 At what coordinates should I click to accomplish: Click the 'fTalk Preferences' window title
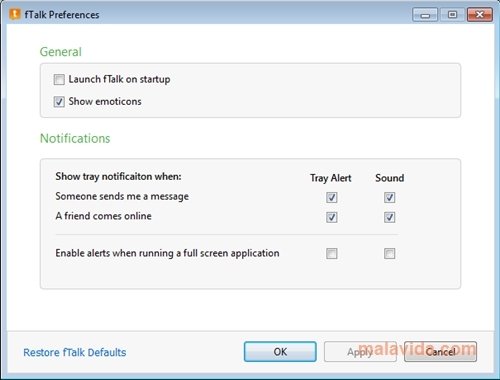(62, 15)
